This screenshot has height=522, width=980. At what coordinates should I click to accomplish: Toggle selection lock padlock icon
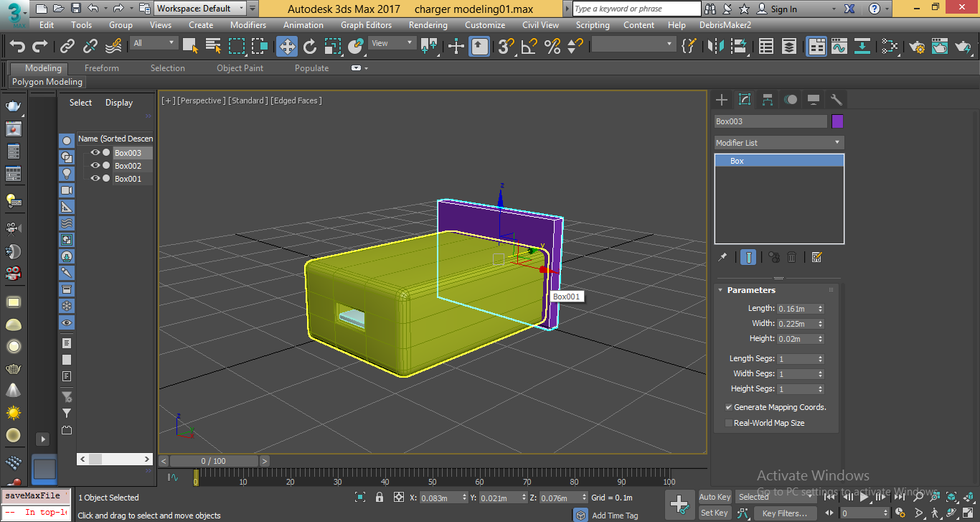[380, 497]
